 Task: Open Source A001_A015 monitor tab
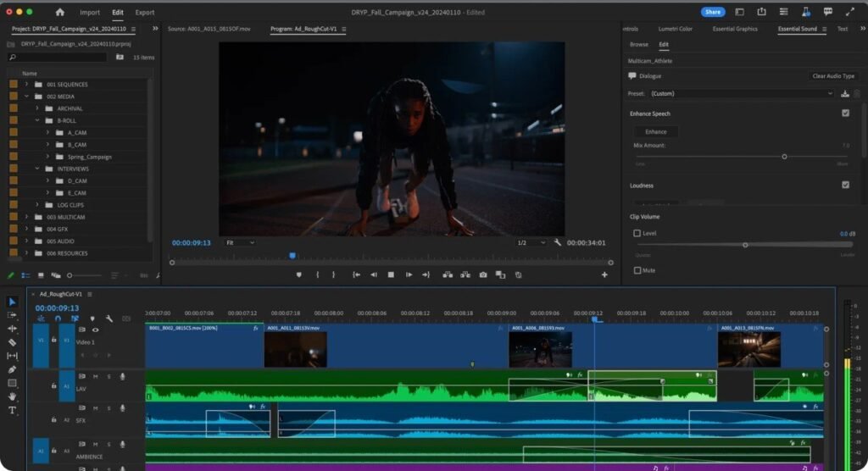pos(209,29)
